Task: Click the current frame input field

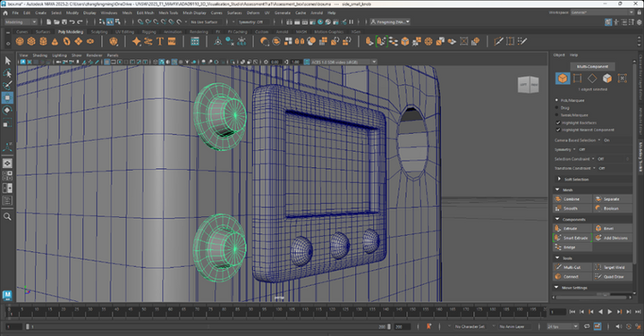Action: click(x=558, y=312)
